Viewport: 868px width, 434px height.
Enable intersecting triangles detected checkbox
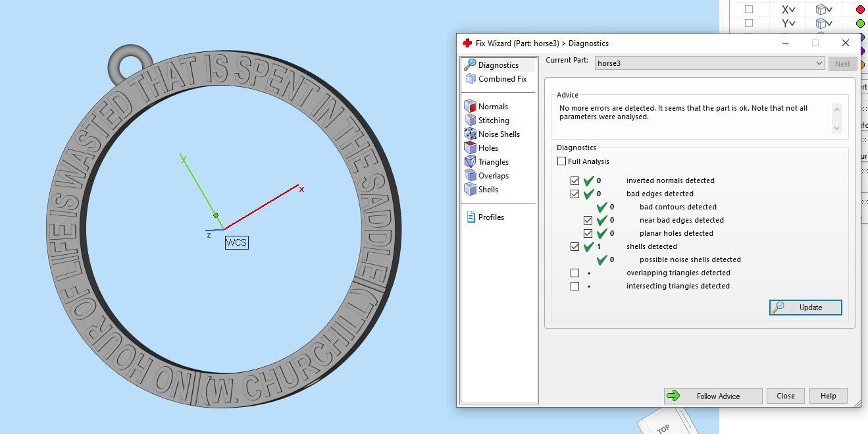pyautogui.click(x=574, y=286)
